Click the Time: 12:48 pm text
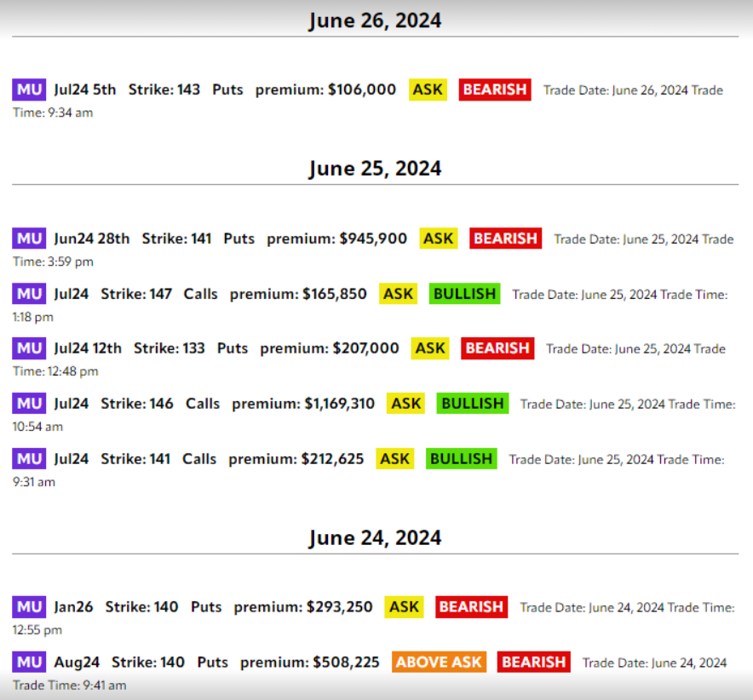753x700 pixels. (x=55, y=371)
